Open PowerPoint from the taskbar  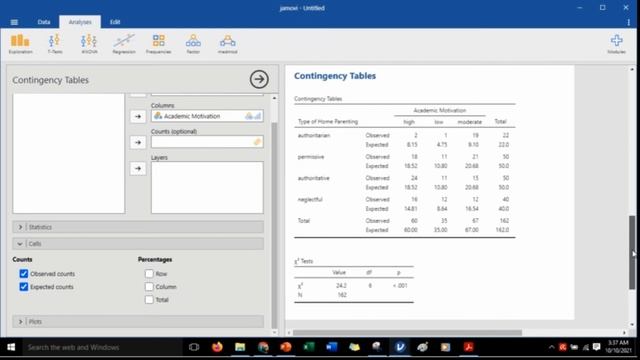(286, 347)
